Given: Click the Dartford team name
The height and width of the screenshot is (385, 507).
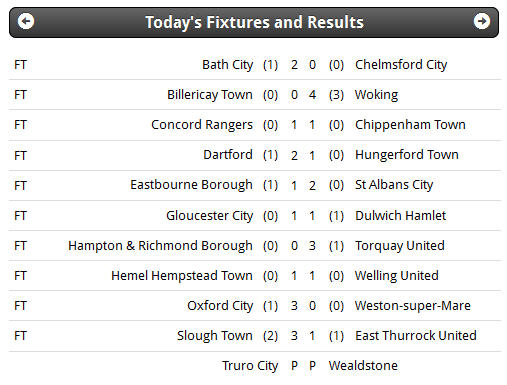Looking at the screenshot, I should [228, 155].
